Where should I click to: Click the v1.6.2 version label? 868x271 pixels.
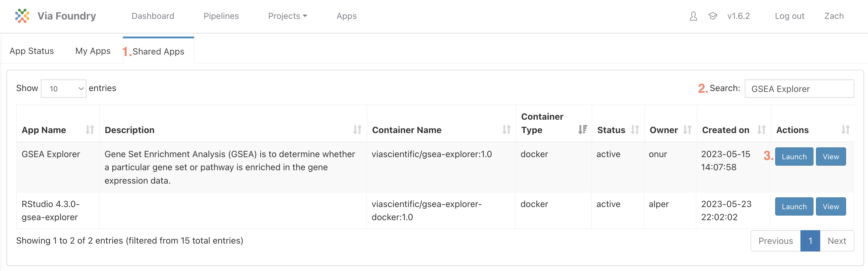(738, 16)
